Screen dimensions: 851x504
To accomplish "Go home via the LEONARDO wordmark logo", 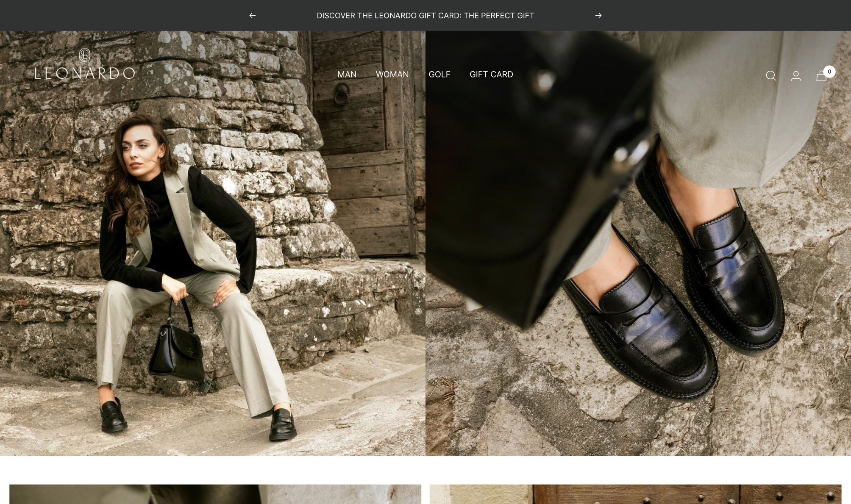I will tap(85, 74).
